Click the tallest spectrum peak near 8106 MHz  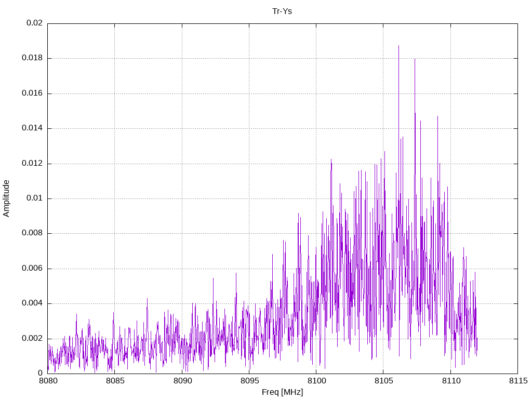tap(398, 46)
